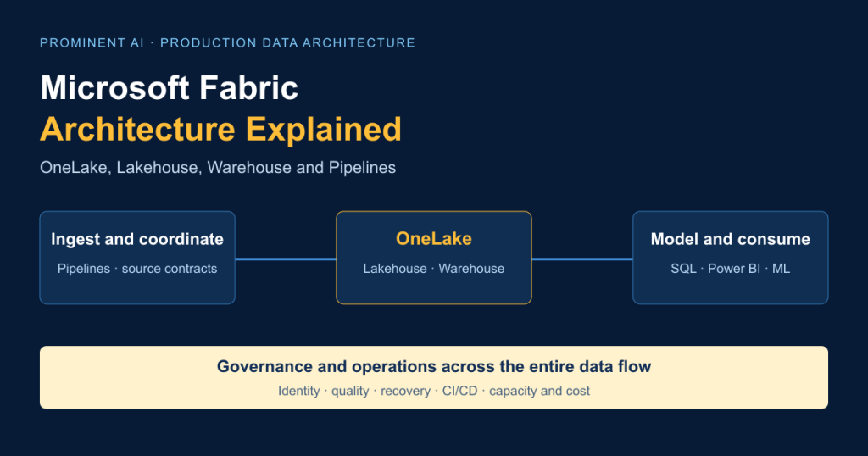868x456 pixels.
Task: Select the subtitle 'OneLake, Lakehouse, Warehouse and Pipelines'
Action: point(218,168)
